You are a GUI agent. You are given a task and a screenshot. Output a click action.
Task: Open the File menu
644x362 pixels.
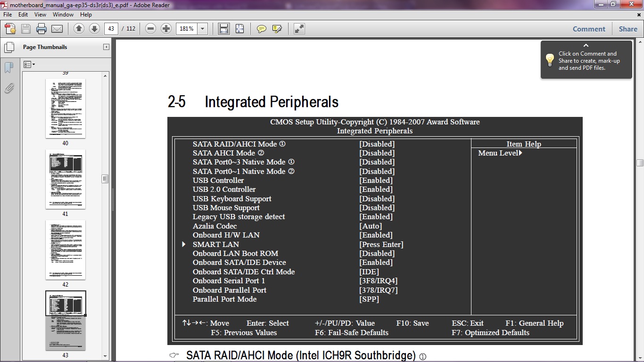point(8,15)
